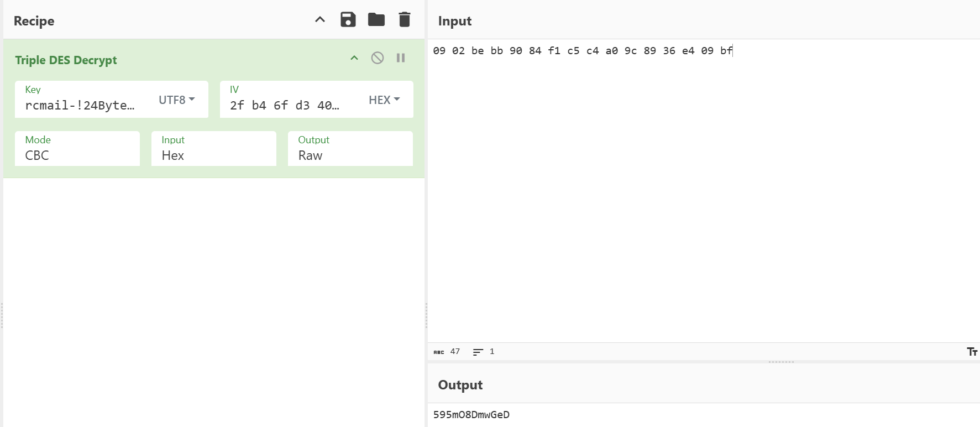Clear recipe with trash icon
The image size is (980, 427).
click(x=405, y=20)
